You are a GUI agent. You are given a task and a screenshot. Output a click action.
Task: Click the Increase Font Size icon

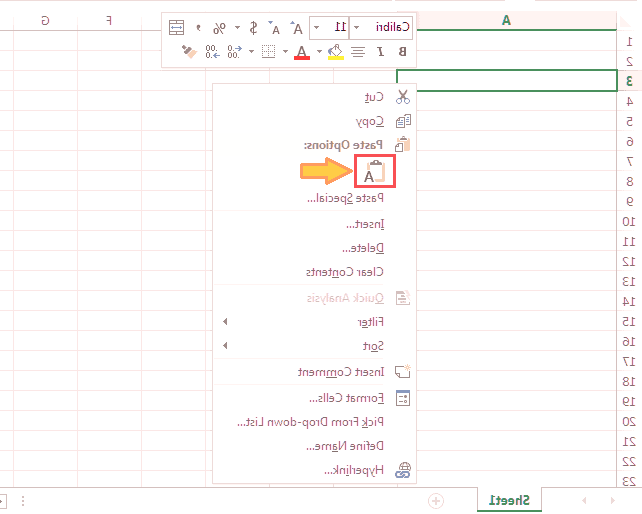(x=298, y=27)
